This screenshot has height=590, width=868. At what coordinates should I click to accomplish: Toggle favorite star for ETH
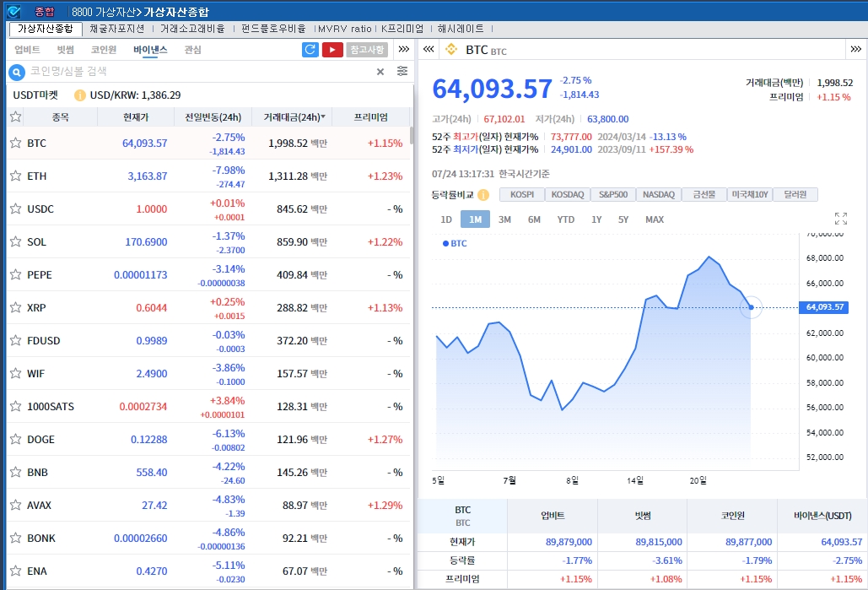tap(15, 176)
